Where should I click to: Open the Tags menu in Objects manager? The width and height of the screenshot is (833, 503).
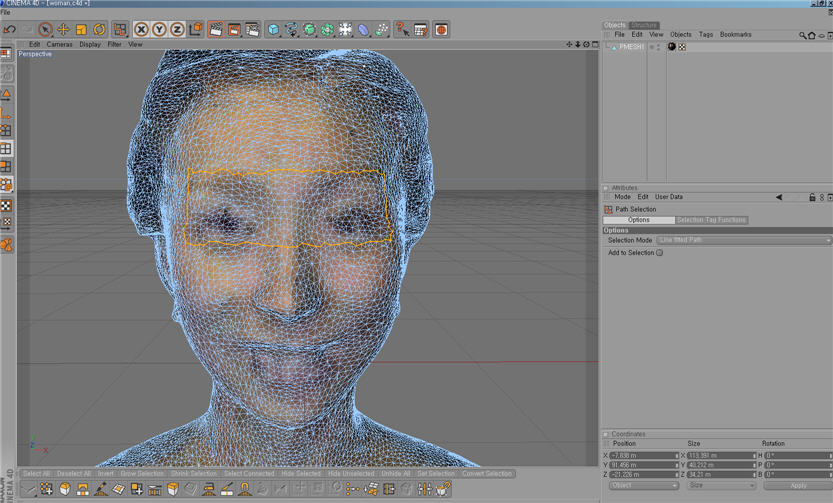706,35
